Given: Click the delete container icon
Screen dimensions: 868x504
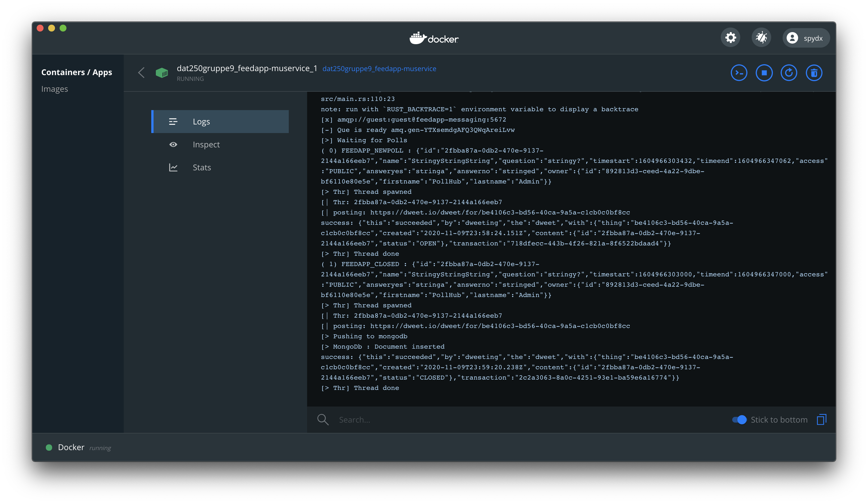Looking at the screenshot, I should coord(815,73).
